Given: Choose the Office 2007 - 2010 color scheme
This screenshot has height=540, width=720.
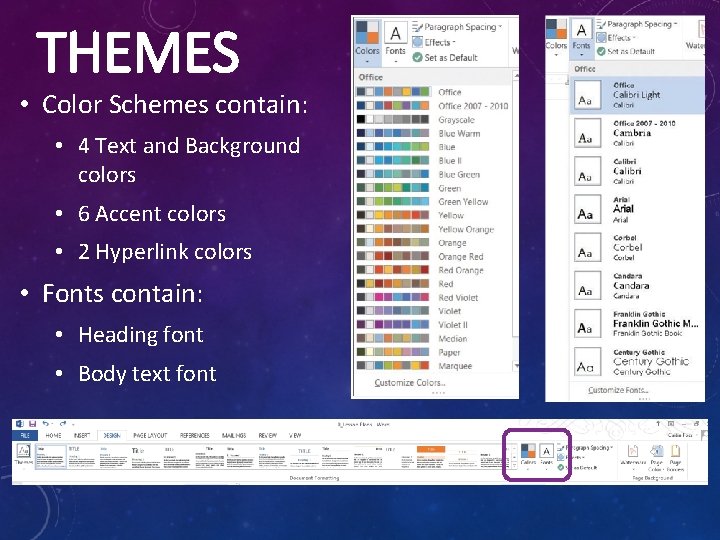Looking at the screenshot, I should 433,106.
